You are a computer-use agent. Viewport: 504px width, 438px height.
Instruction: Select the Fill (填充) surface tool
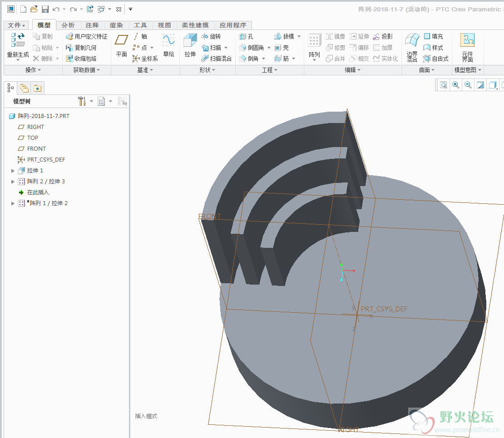click(433, 37)
